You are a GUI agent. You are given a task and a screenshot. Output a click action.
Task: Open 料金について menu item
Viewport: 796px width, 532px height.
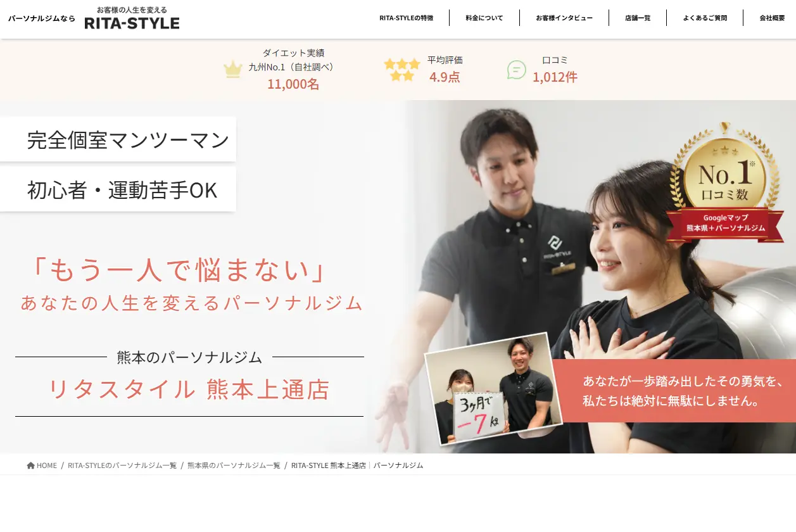tap(484, 18)
